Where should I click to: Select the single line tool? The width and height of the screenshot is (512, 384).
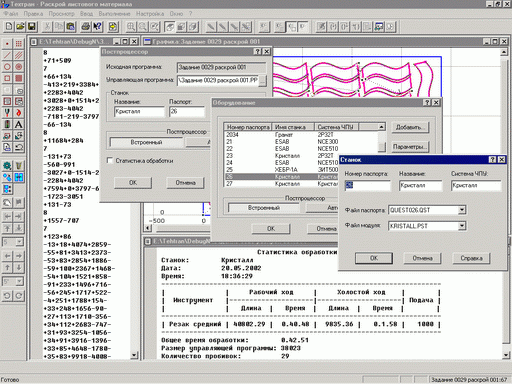click(x=7, y=55)
